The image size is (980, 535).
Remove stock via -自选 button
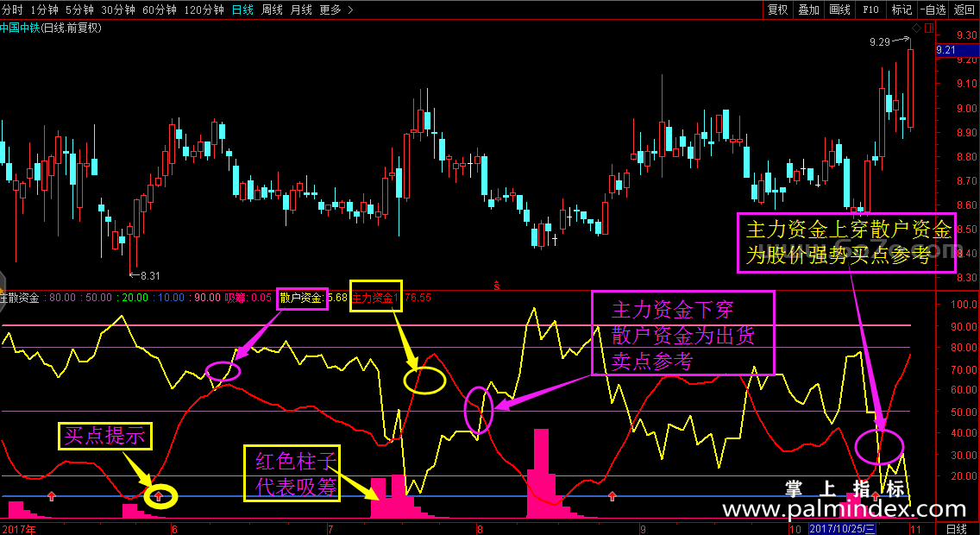[933, 9]
